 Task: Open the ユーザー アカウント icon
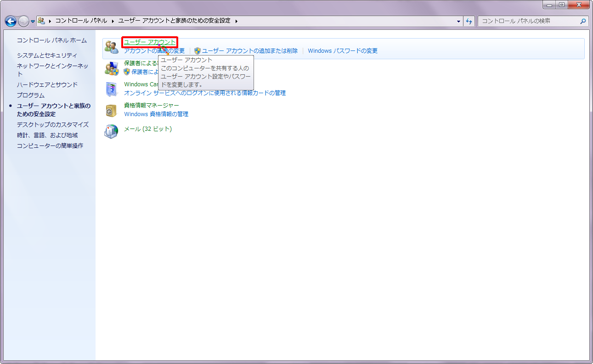click(112, 46)
